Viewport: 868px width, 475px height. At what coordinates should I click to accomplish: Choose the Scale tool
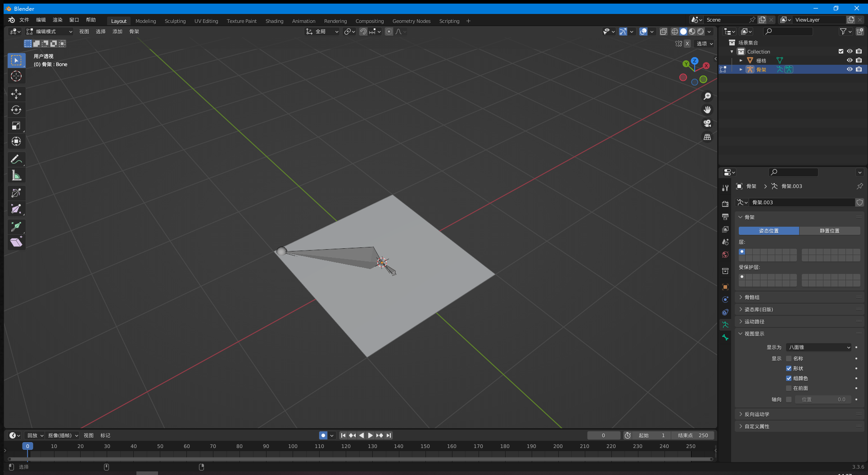[16, 125]
